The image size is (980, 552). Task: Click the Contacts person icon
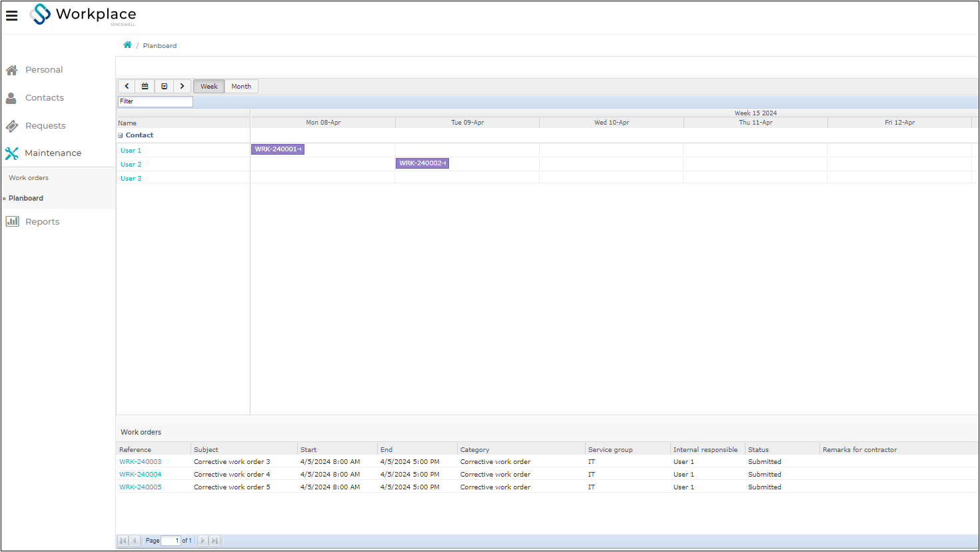pyautogui.click(x=11, y=98)
